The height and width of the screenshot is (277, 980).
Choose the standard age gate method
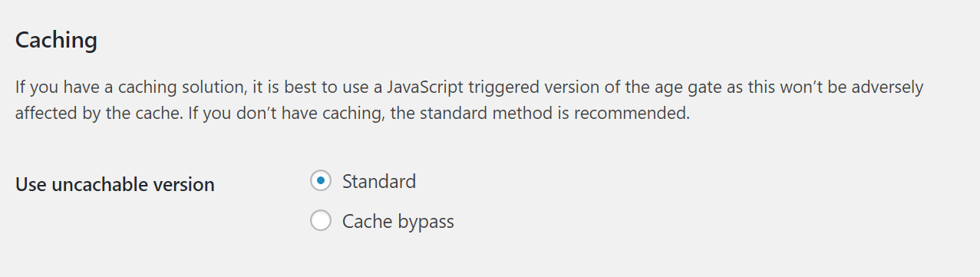(x=321, y=181)
